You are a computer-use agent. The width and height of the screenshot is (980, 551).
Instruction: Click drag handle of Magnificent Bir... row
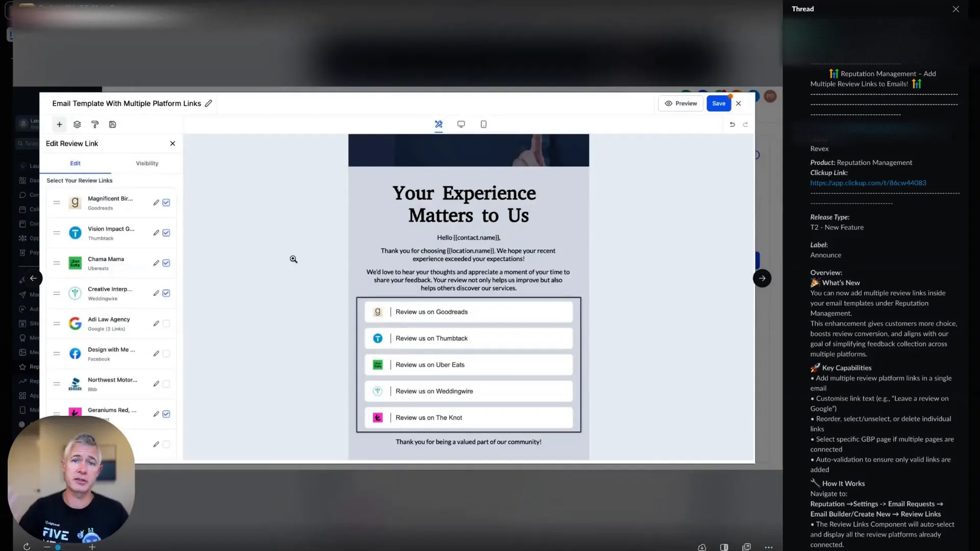coord(57,203)
